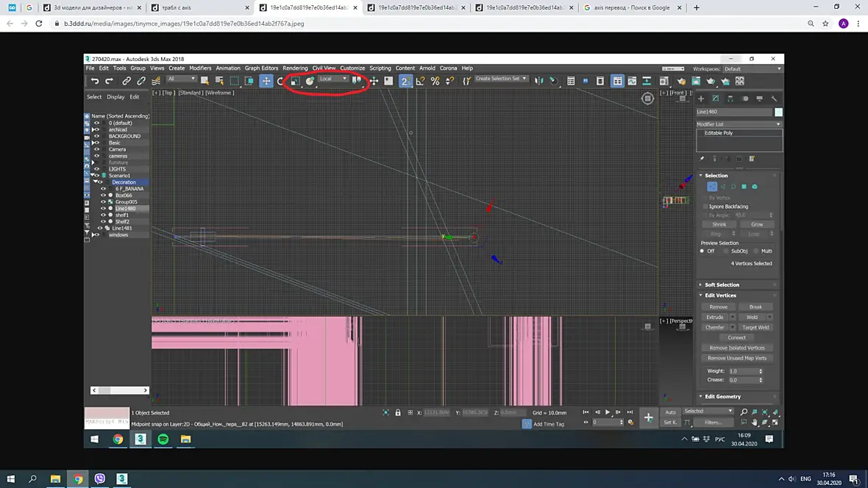Open the Rendering menu
Screen dimensions: 868x488
pyautogui.click(x=295, y=68)
